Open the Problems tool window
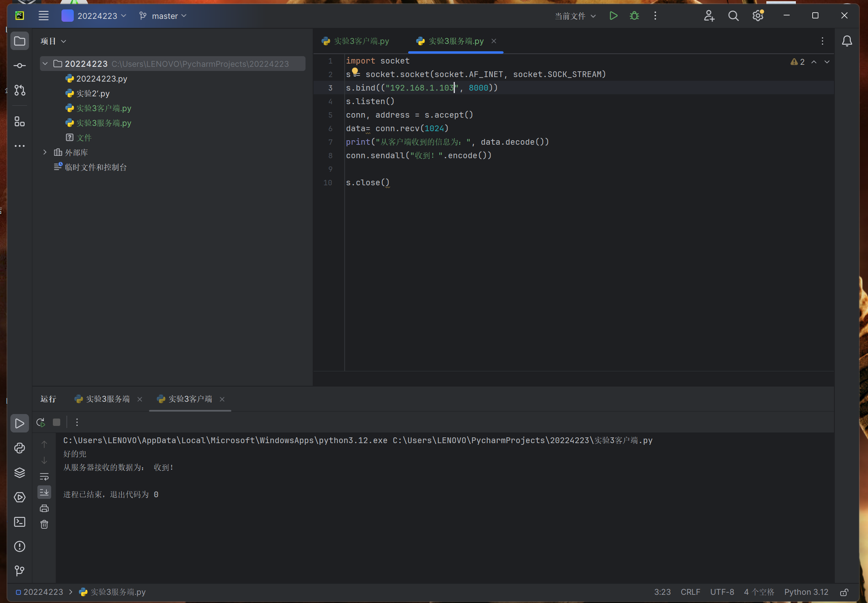This screenshot has height=603, width=868. (x=20, y=546)
